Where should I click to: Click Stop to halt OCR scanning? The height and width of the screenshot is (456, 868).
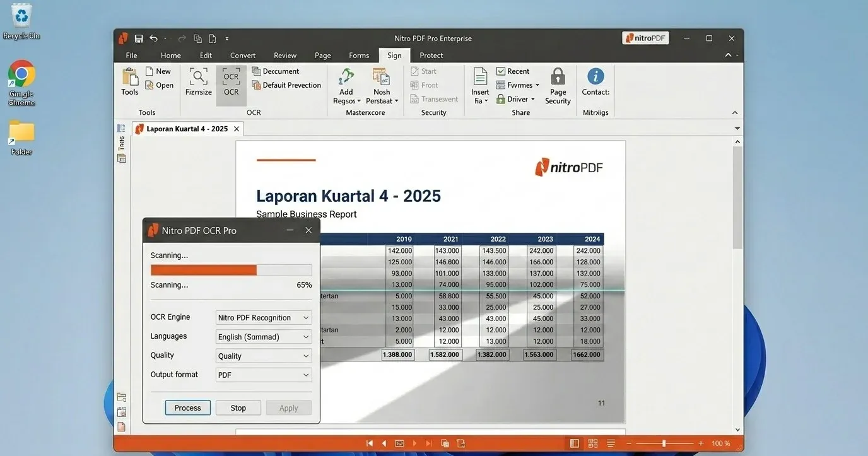point(238,408)
